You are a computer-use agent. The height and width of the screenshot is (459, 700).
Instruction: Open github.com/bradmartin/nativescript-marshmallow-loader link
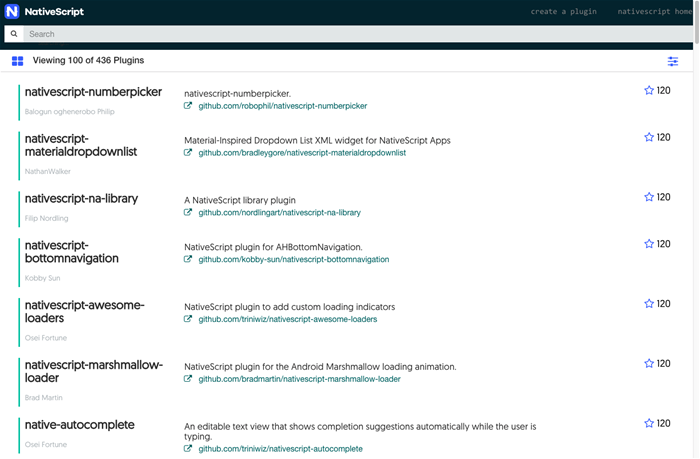pyautogui.click(x=300, y=379)
